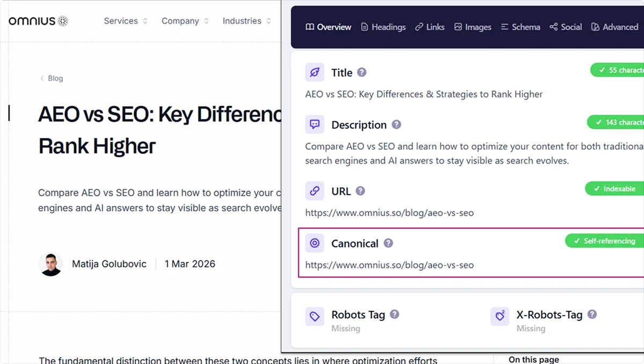Select the Social tab
Image resolution: width=644 pixels, height=364 pixels.
click(566, 27)
